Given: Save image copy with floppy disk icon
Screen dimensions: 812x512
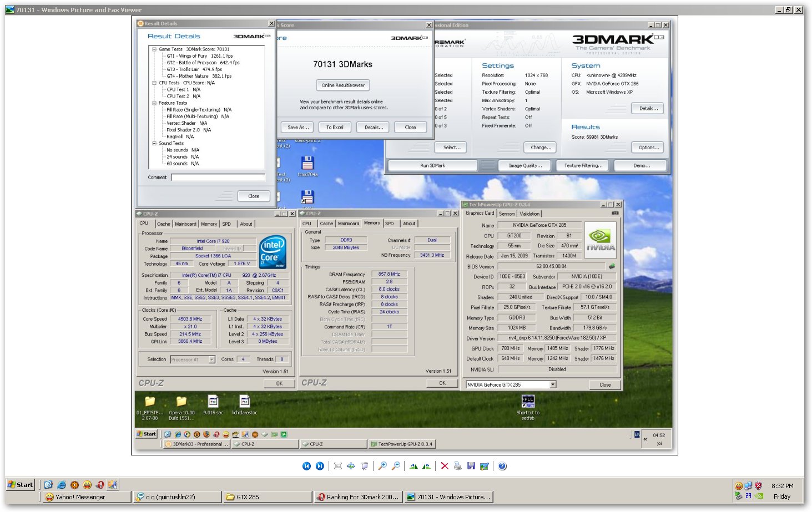Looking at the screenshot, I should click(471, 466).
